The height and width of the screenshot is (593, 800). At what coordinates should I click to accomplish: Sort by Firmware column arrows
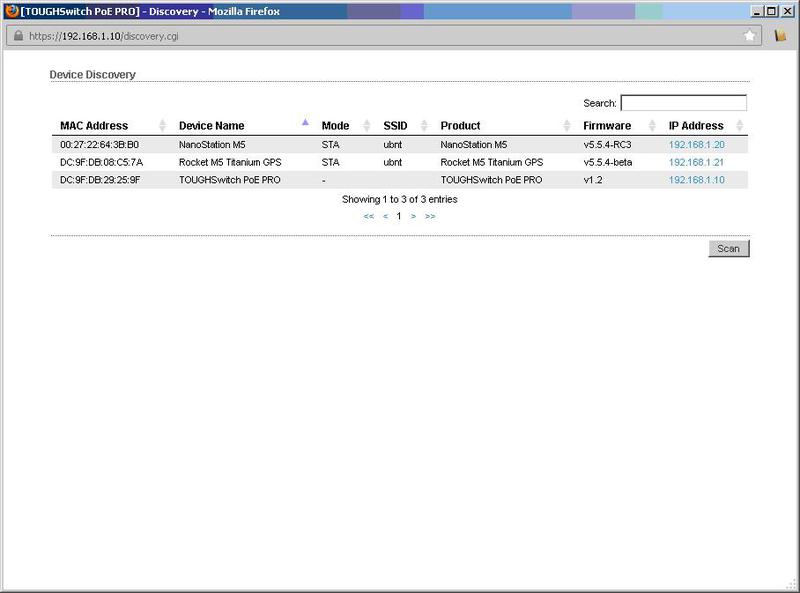pyautogui.click(x=652, y=125)
